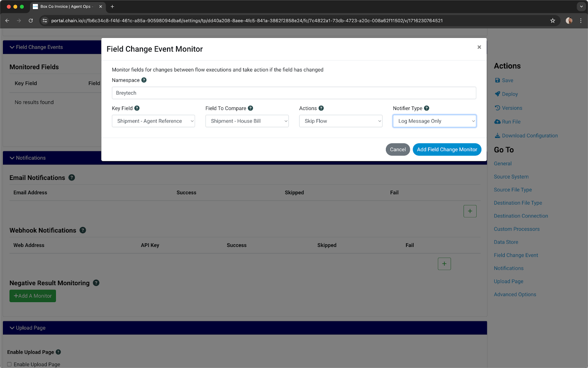The image size is (588, 368).
Task: Click the Cancel button in dialog
Action: pyautogui.click(x=398, y=149)
